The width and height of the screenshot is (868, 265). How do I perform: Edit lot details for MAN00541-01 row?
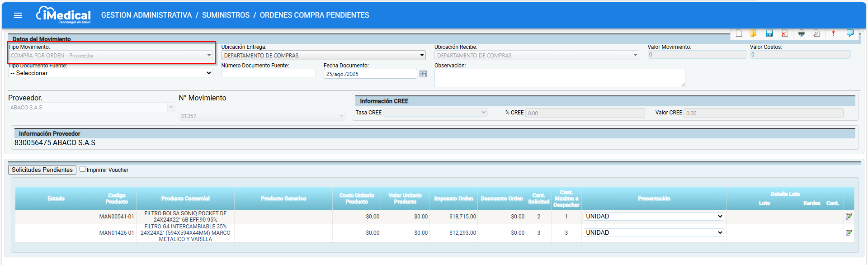click(x=849, y=217)
